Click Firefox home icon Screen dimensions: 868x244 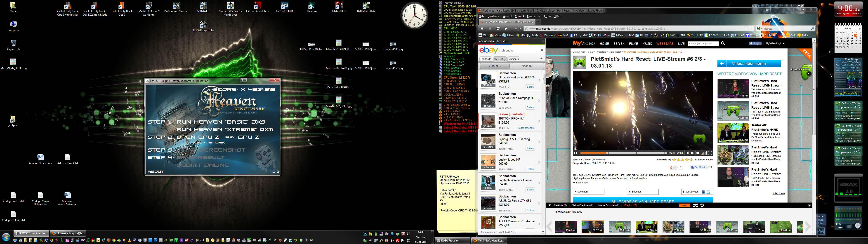pos(506,29)
